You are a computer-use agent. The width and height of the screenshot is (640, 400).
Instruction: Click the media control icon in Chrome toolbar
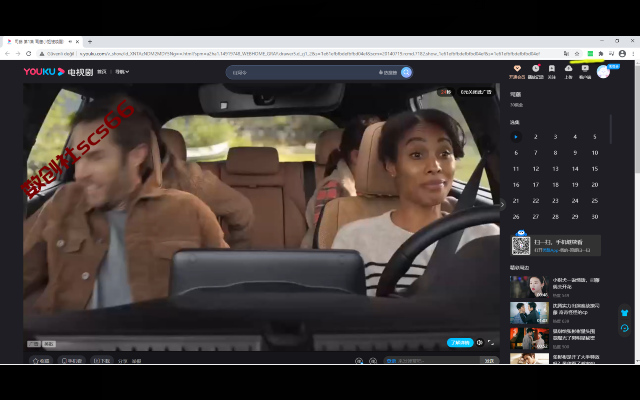tap(611, 53)
